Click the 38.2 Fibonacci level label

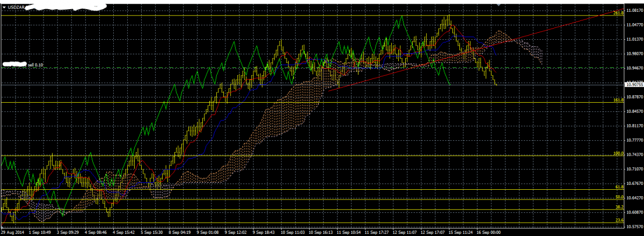coord(619,208)
